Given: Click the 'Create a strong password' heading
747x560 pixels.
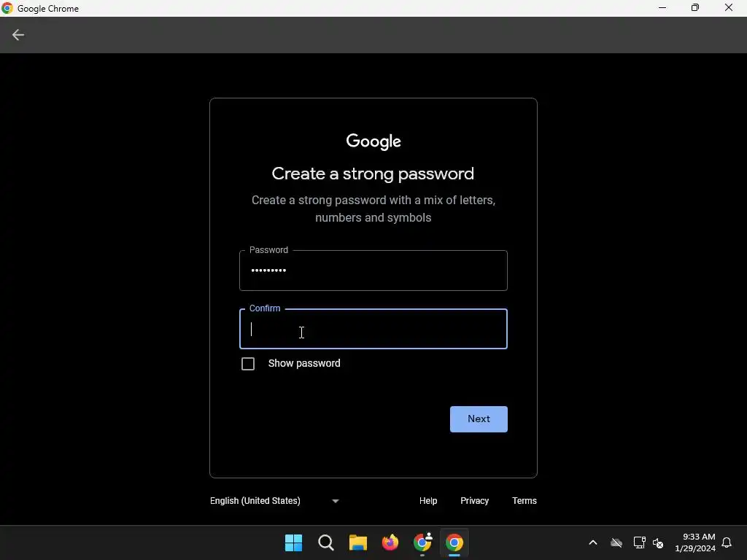Looking at the screenshot, I should click(x=373, y=174).
